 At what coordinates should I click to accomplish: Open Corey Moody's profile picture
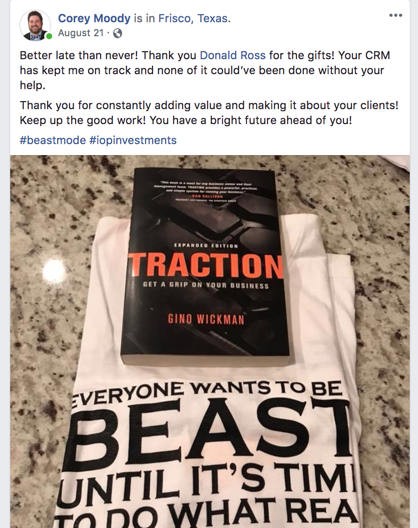click(35, 25)
